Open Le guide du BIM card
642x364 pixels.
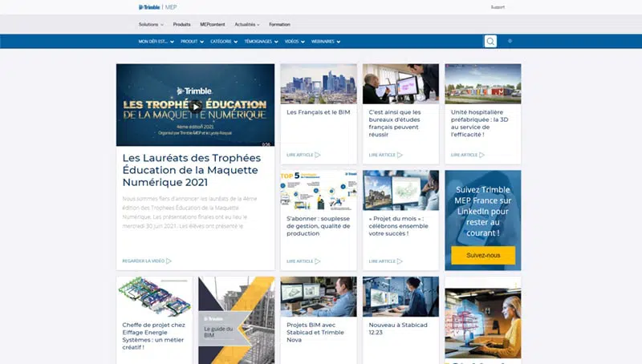[237, 320]
